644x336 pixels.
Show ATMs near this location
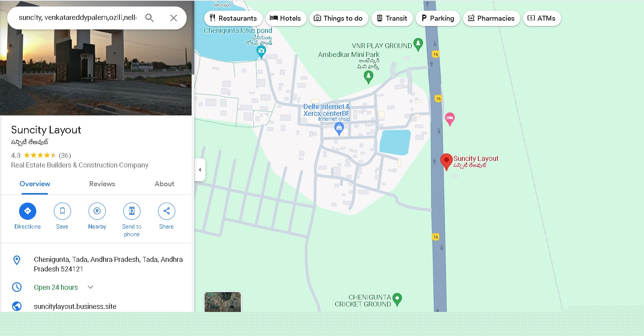click(x=542, y=18)
